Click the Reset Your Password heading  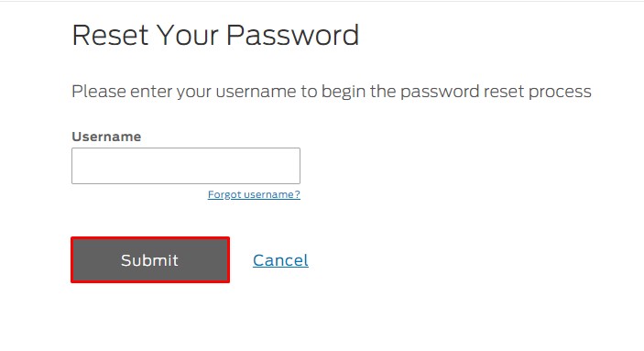215,35
